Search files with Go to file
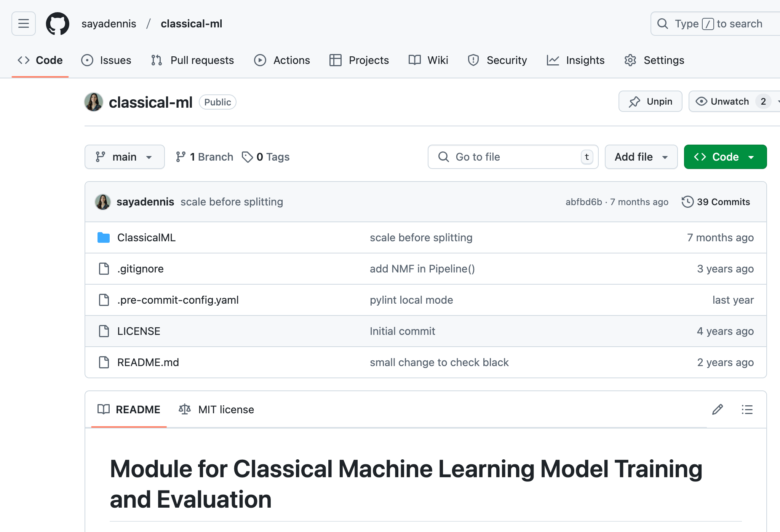This screenshot has width=780, height=532. tap(513, 156)
